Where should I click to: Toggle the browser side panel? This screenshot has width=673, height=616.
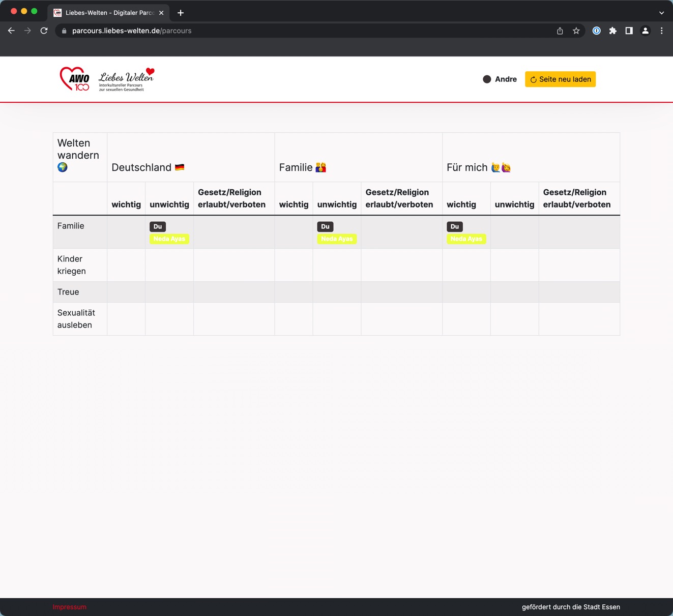point(629,31)
